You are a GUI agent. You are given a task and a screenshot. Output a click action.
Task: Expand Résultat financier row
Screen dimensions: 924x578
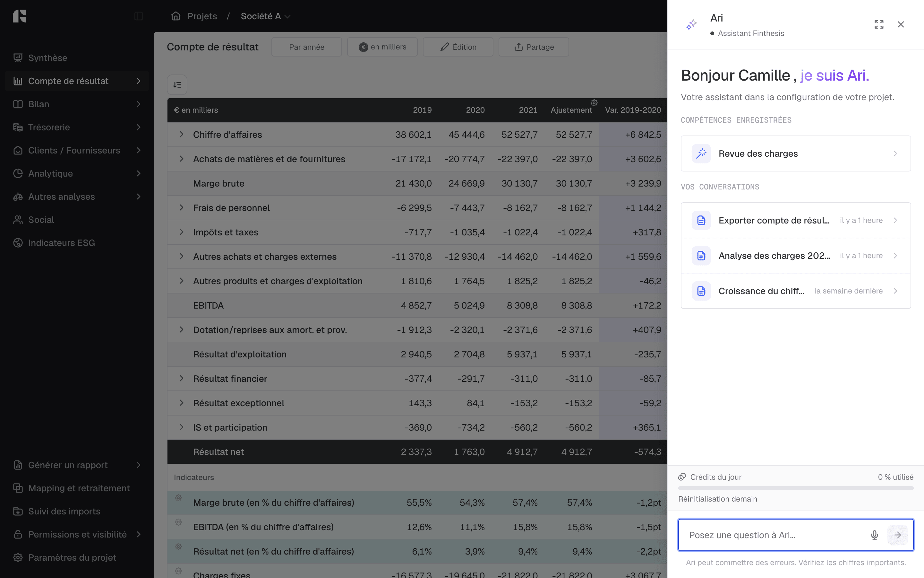[182, 379]
